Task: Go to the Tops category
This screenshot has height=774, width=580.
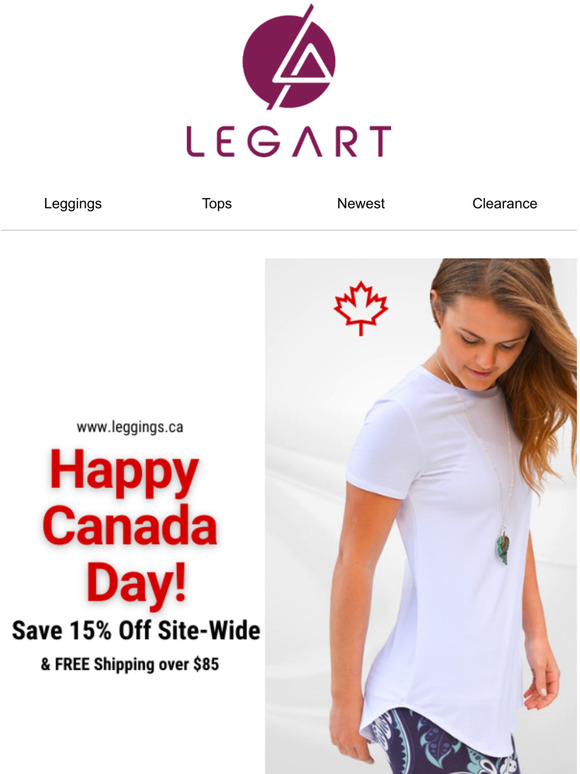Action: (x=217, y=203)
